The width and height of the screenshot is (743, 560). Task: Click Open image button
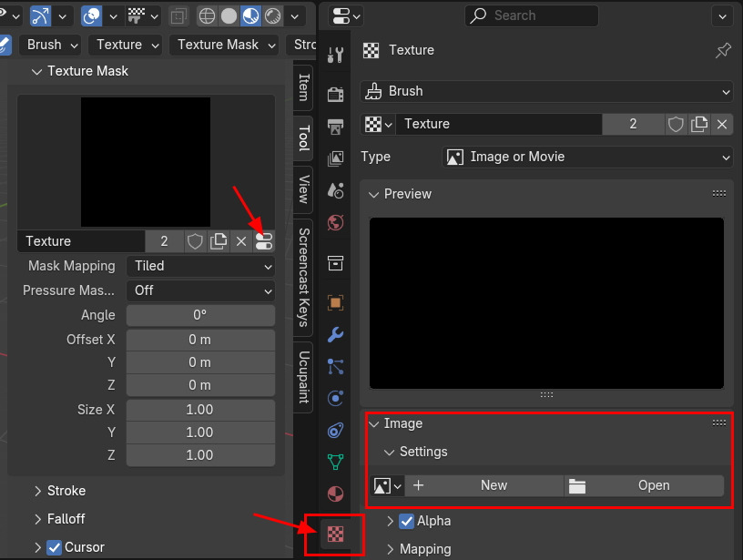[644, 485]
